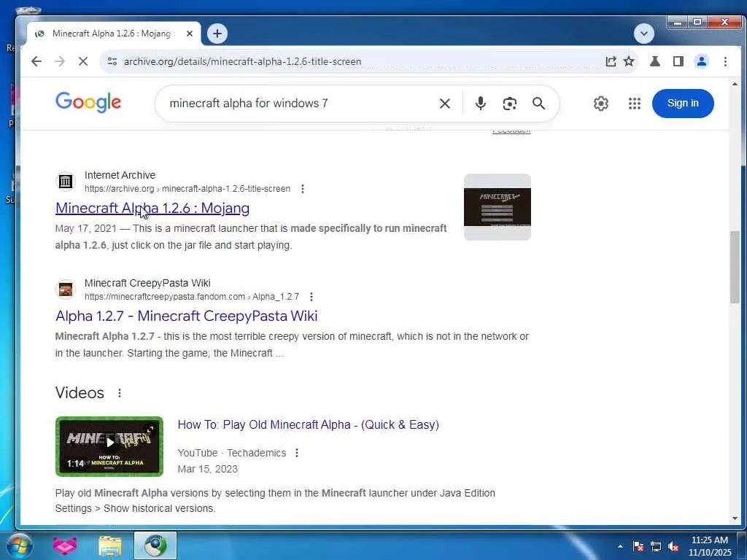Click the Minecraft CreepyPasta Wiki site name

[147, 284]
